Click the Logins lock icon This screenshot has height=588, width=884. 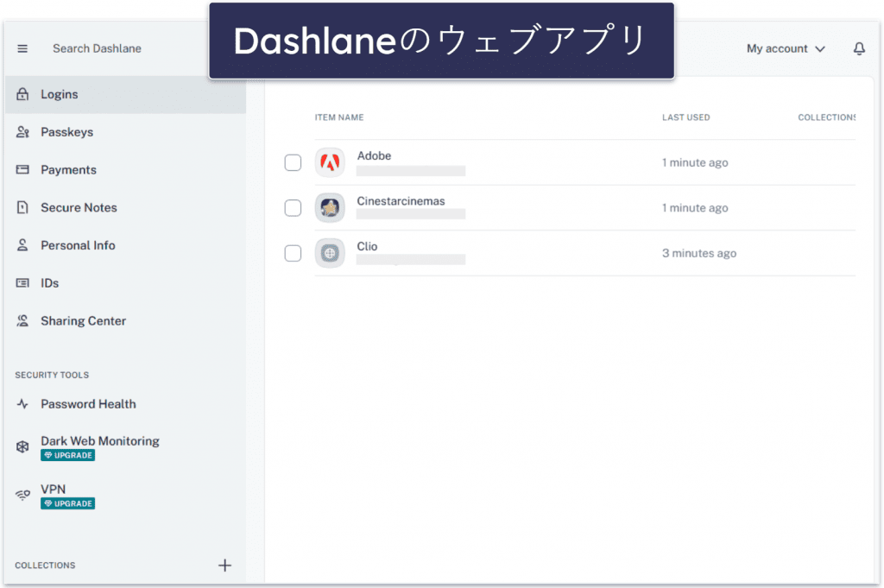click(22, 94)
